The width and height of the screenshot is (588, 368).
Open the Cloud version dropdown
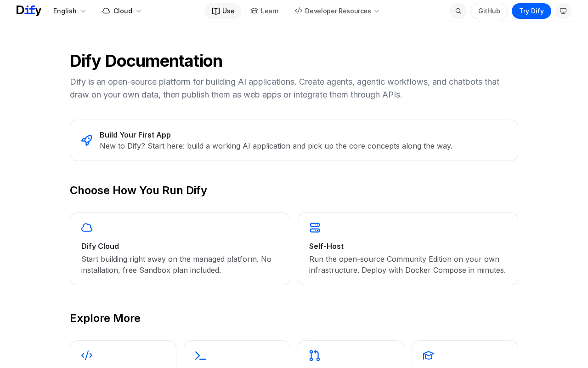click(x=122, y=11)
